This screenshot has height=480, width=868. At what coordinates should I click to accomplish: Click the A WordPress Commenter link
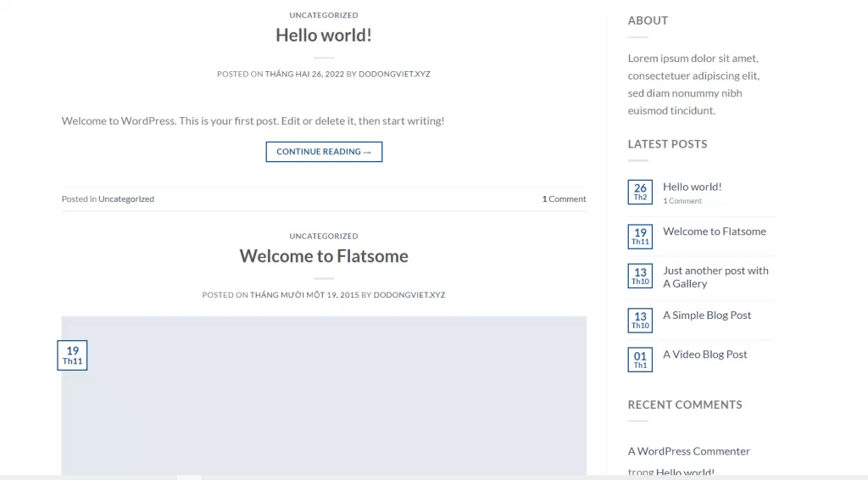pos(688,451)
